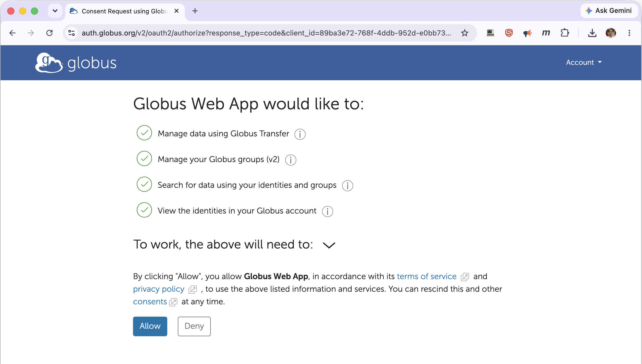Show info for Manage data using Globus Transfer
This screenshot has width=642, height=364.
300,134
